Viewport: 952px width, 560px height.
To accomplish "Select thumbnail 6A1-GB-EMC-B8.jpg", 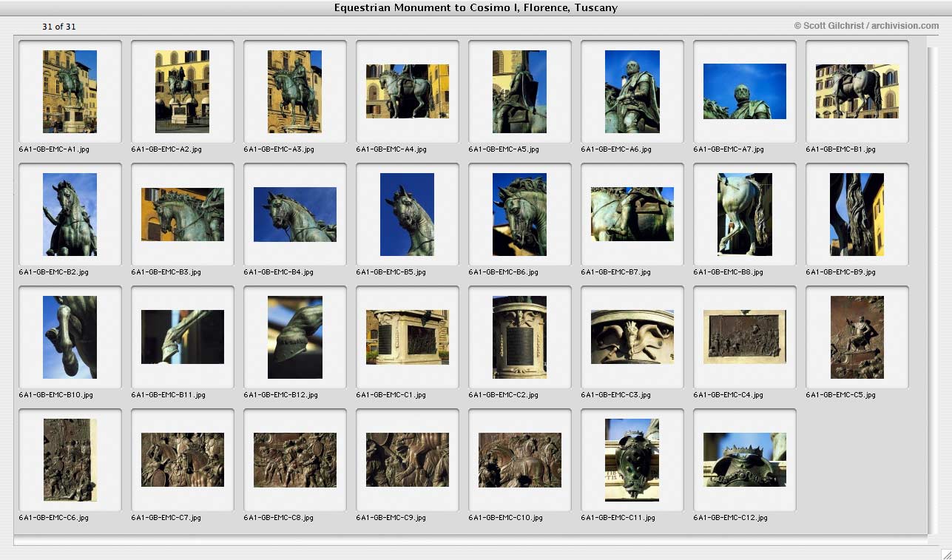I will (x=744, y=214).
